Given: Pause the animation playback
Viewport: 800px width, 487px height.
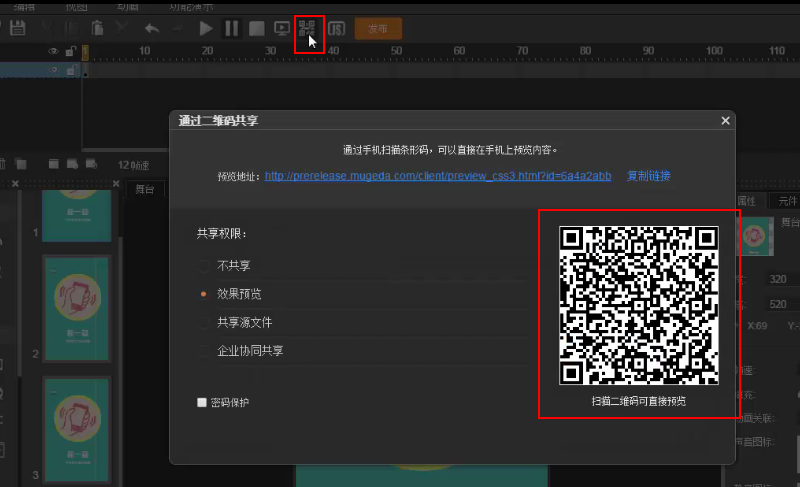Looking at the screenshot, I should point(232,29).
